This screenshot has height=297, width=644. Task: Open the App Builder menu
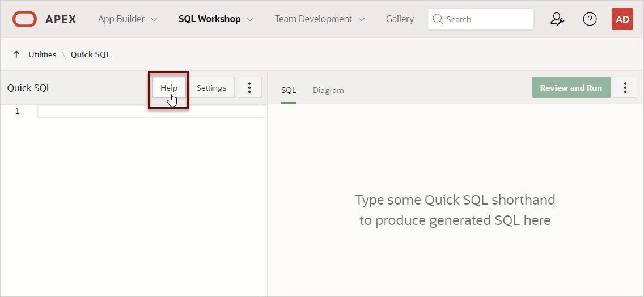121,19
